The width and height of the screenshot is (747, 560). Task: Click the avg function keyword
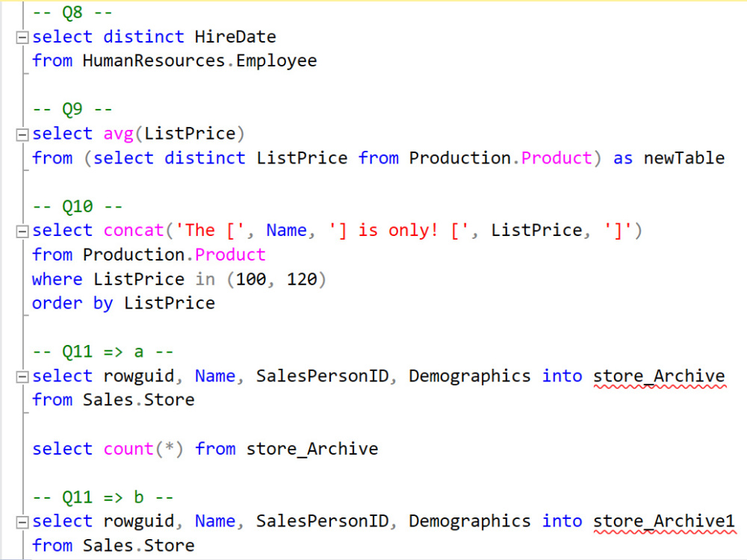[119, 134]
